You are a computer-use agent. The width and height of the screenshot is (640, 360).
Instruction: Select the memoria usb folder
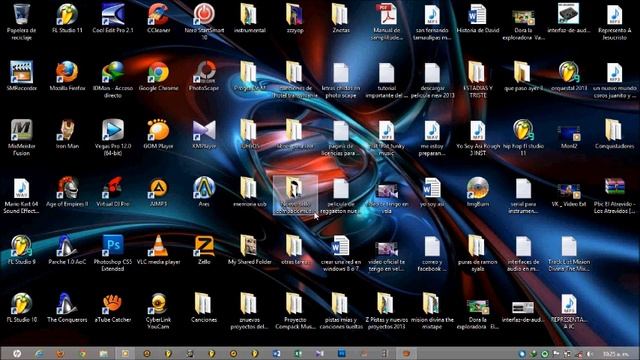249,192
